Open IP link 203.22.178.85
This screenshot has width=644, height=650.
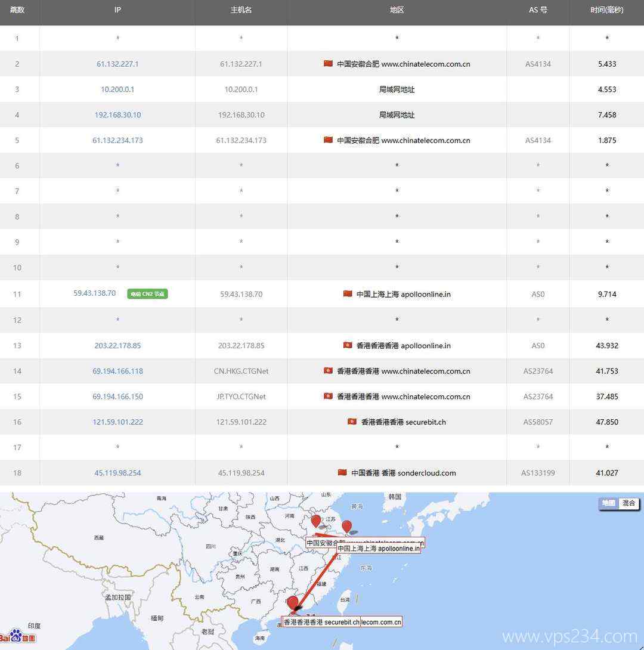(x=117, y=345)
